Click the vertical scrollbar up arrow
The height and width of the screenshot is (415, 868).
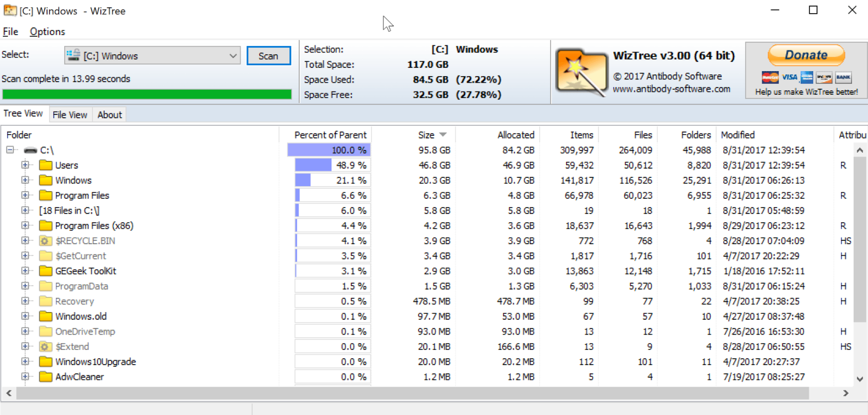point(860,150)
